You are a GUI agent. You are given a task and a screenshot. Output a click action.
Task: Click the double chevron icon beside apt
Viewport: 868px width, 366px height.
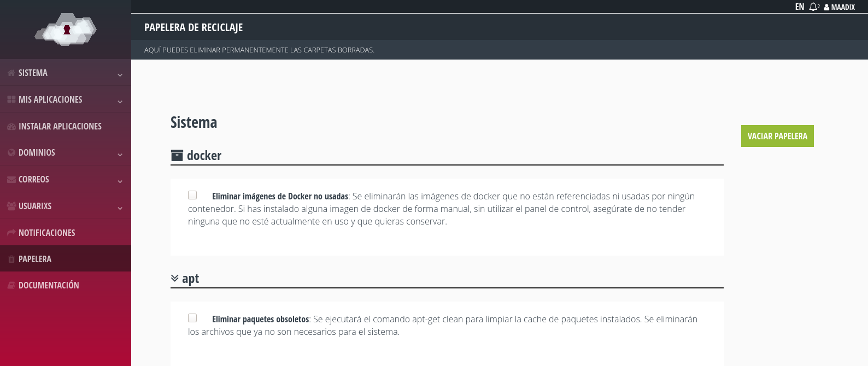(175, 279)
